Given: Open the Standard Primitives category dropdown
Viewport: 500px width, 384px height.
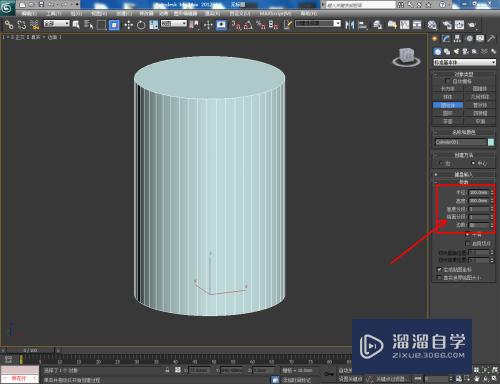Looking at the screenshot, I should click(x=464, y=62).
